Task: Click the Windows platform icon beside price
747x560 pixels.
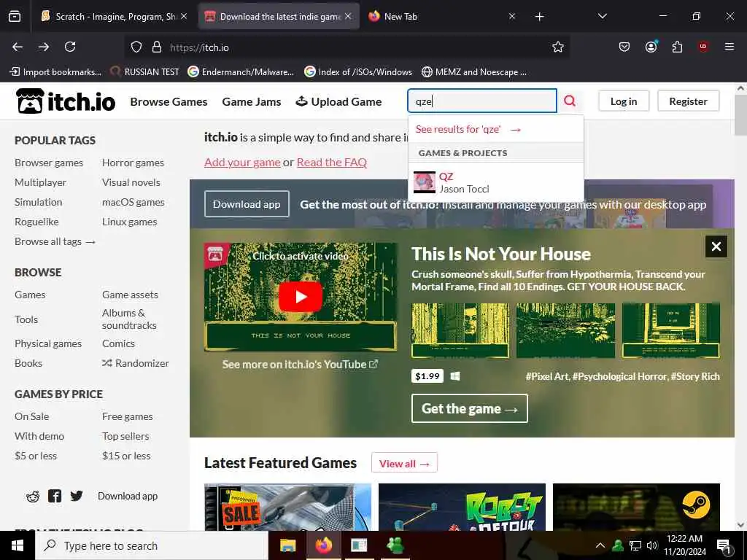Action: (x=455, y=376)
